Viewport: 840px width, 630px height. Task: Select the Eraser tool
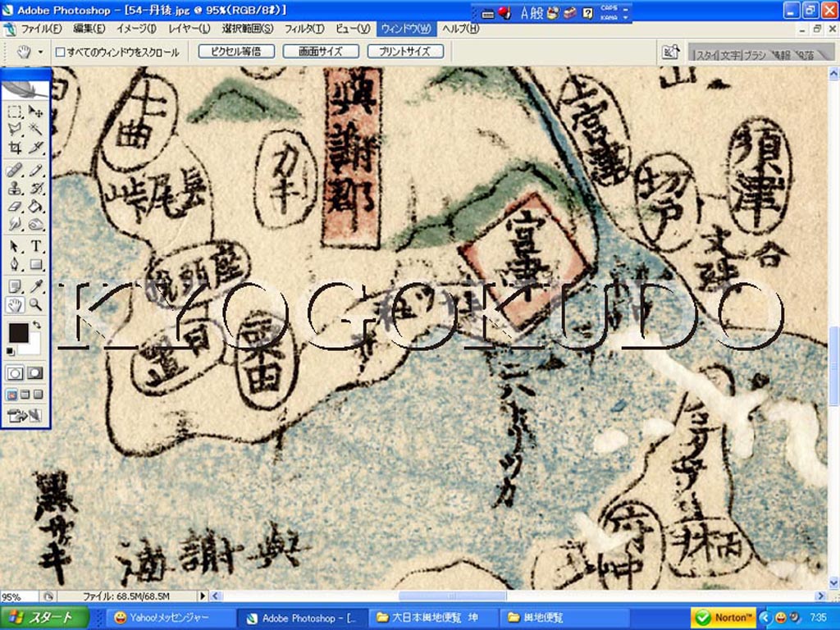[15, 206]
